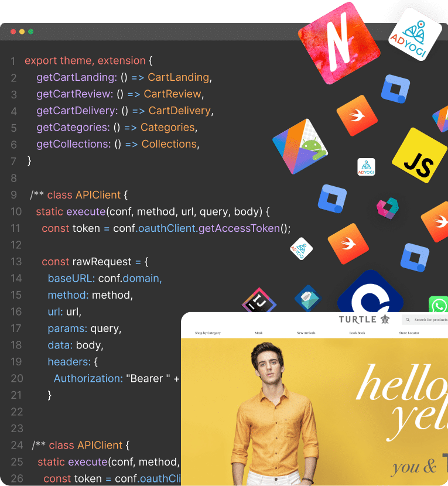Click the IntelliJ IJ icon
Image resolution: width=448 pixels, height=486 pixels.
(259, 300)
